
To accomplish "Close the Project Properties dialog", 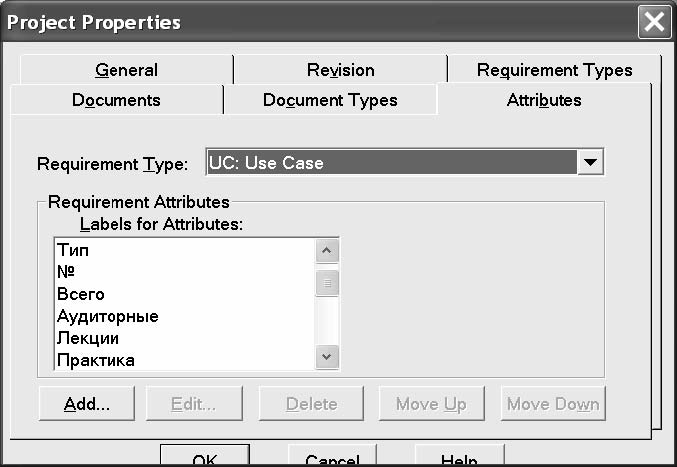I will pyautogui.click(x=654, y=22).
